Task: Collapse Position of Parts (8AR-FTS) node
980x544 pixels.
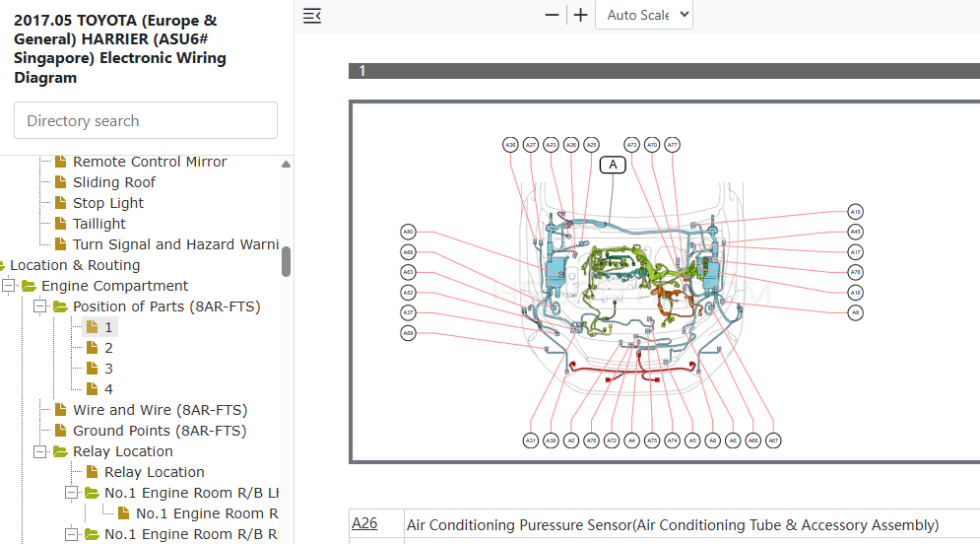Action: (40, 306)
